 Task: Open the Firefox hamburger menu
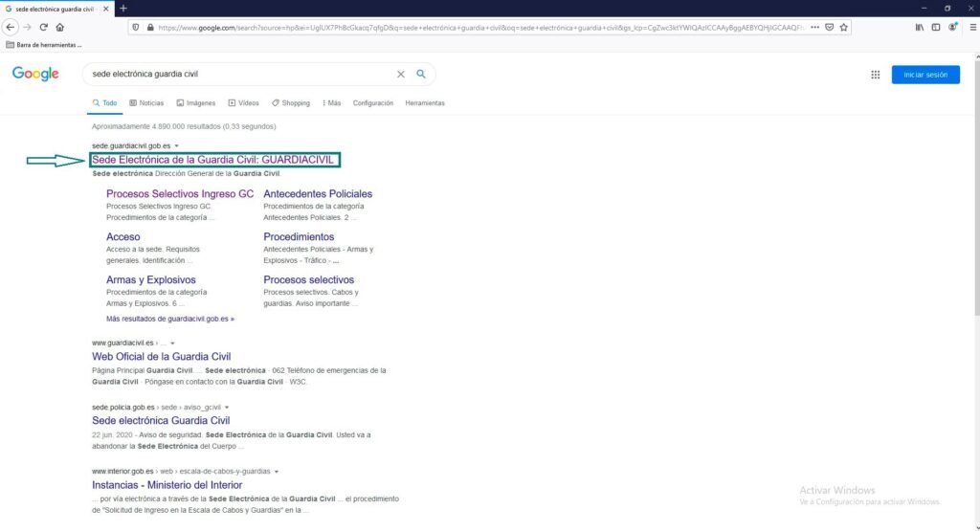point(973,28)
